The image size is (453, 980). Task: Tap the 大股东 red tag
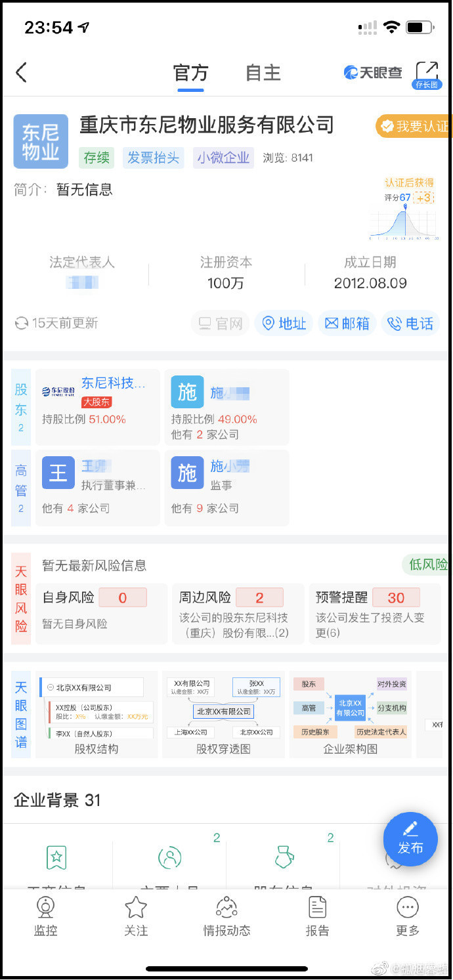click(x=97, y=402)
